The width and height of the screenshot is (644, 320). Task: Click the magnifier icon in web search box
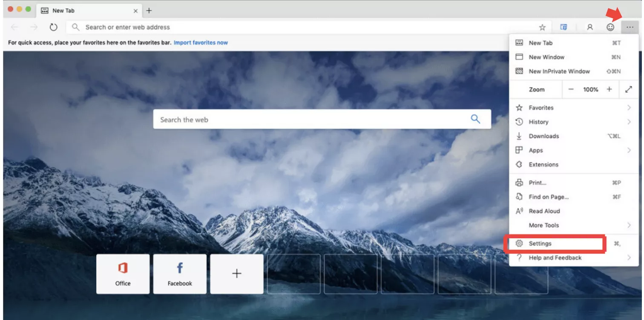coord(475,119)
